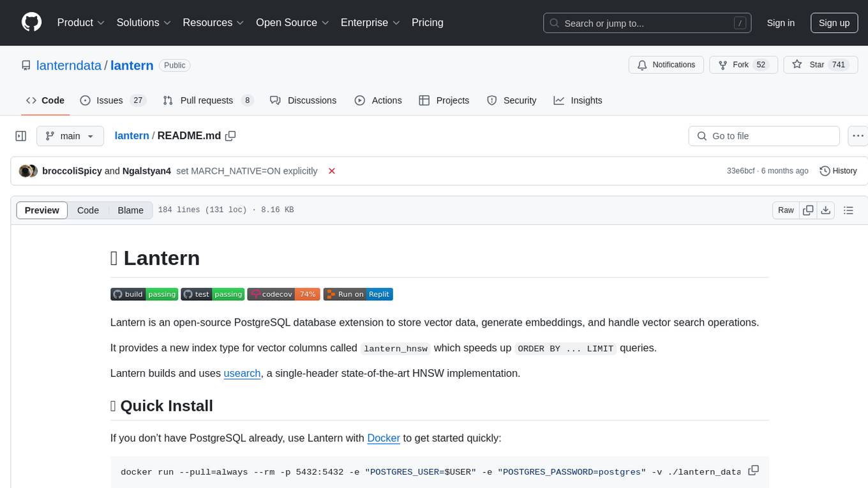
Task: Open the main branch selector
Action: pos(70,136)
